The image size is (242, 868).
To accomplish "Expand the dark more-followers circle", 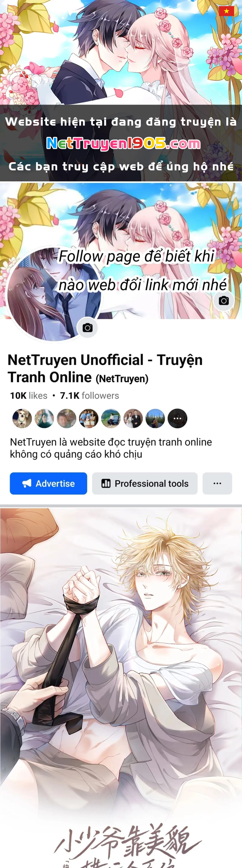I will coord(178,418).
